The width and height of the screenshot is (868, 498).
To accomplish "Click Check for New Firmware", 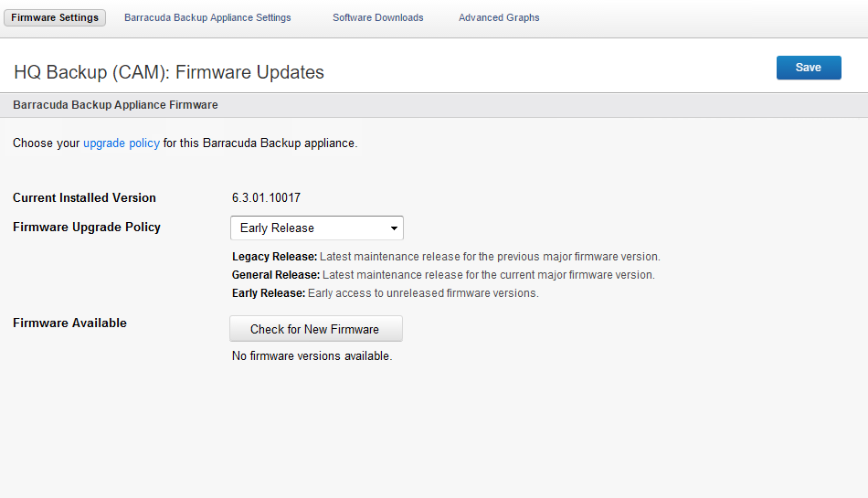I will click(x=316, y=329).
